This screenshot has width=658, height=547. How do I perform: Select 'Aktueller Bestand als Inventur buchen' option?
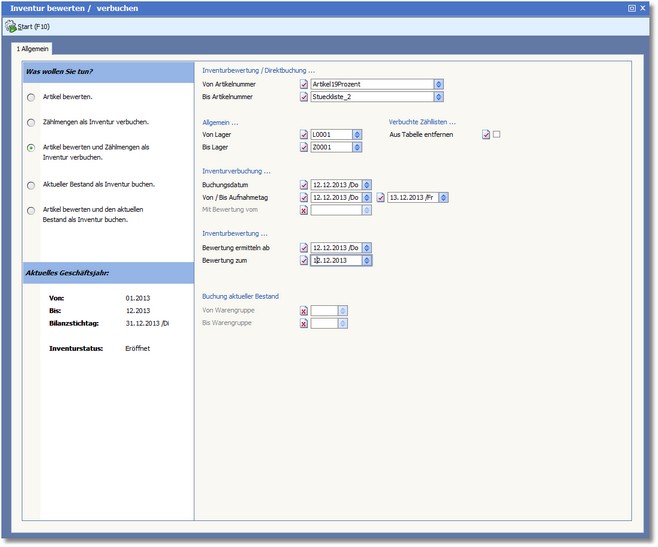tap(32, 185)
